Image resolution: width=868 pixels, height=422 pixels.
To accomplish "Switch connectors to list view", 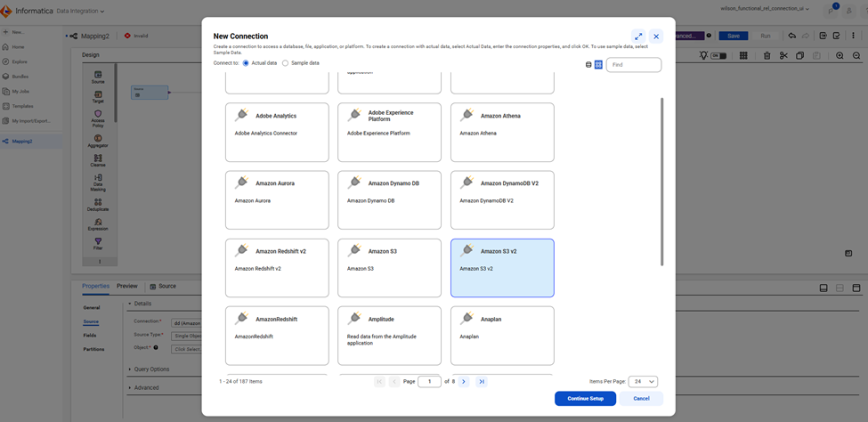I will click(588, 65).
